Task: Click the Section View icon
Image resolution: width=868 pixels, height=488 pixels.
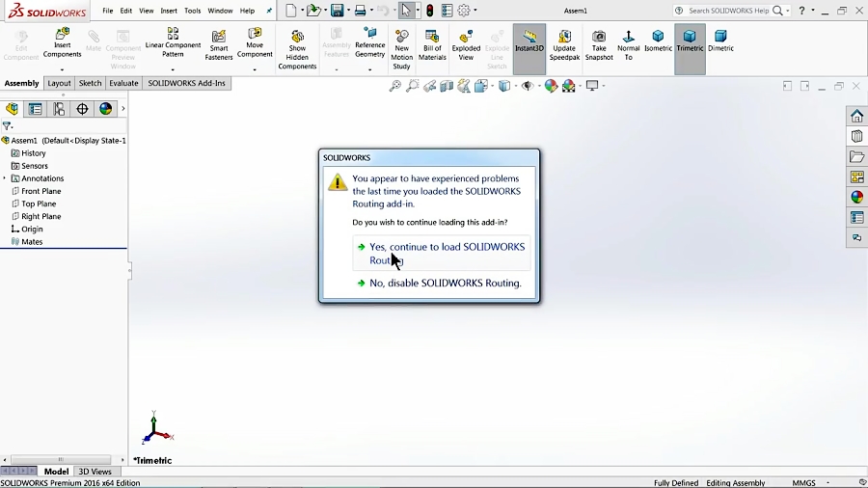Action: coord(447,86)
